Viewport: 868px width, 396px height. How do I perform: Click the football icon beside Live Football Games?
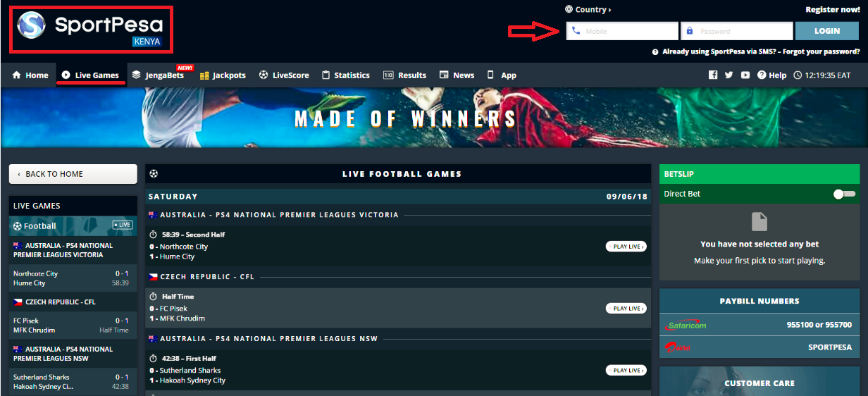154,173
